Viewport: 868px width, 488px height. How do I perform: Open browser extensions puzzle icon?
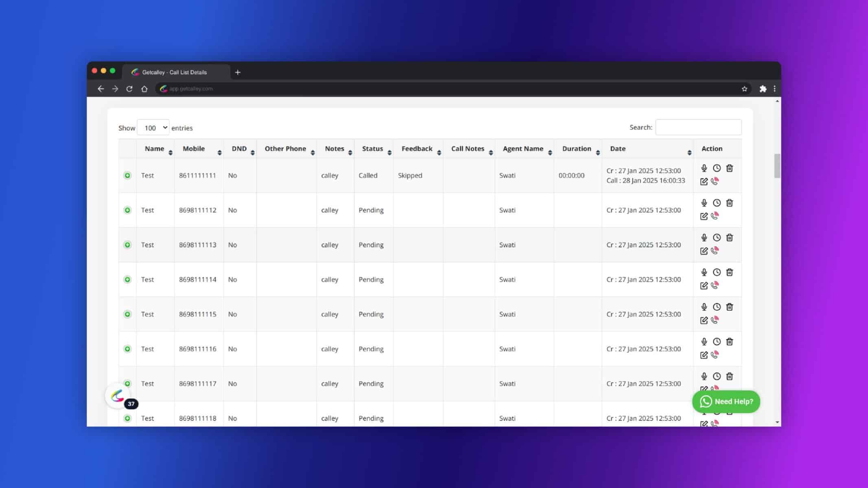[x=763, y=89]
